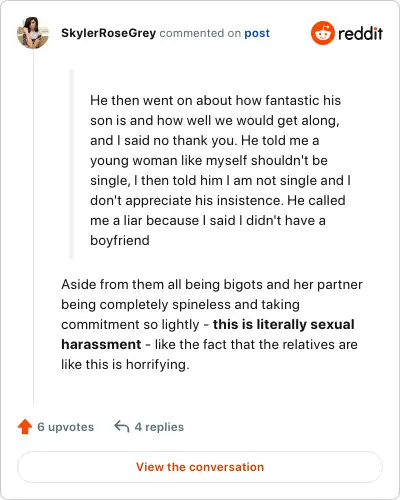Click the final line "like this is horrifying."
Viewport: 400px width, 500px height.
(125, 364)
